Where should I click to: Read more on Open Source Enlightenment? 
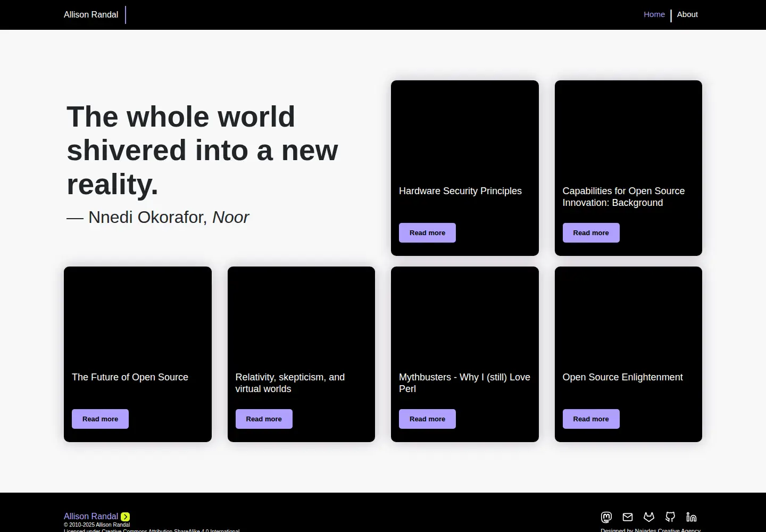click(591, 419)
